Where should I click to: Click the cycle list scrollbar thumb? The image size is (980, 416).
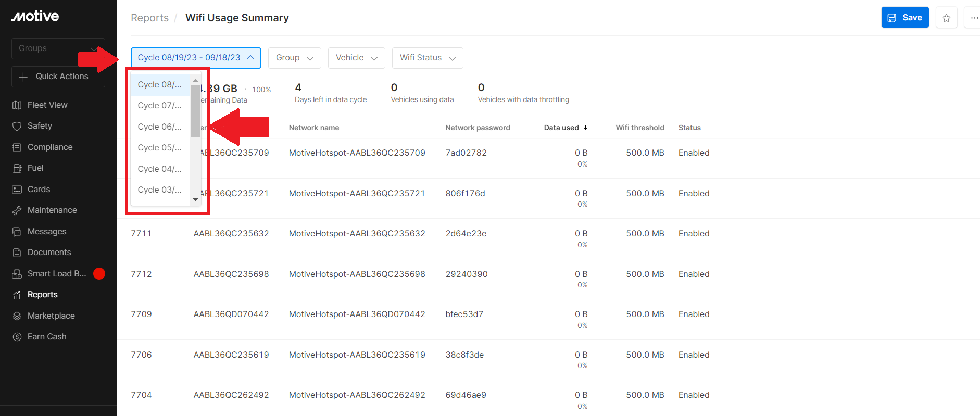coord(195,111)
